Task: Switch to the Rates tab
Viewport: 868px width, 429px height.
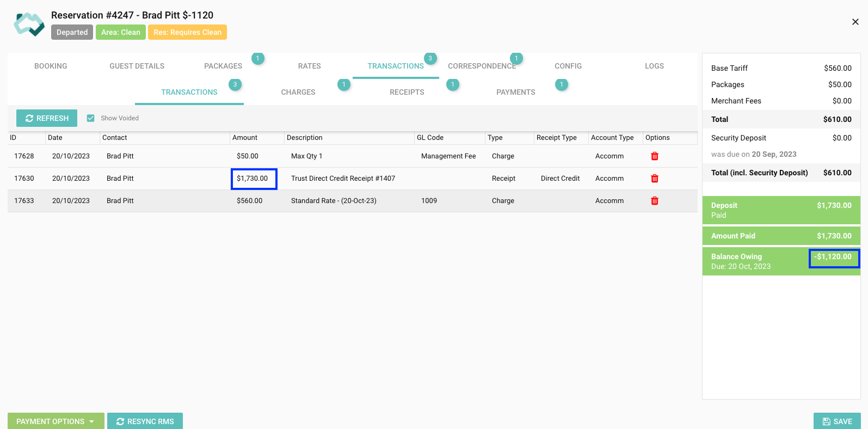Action: tap(309, 66)
